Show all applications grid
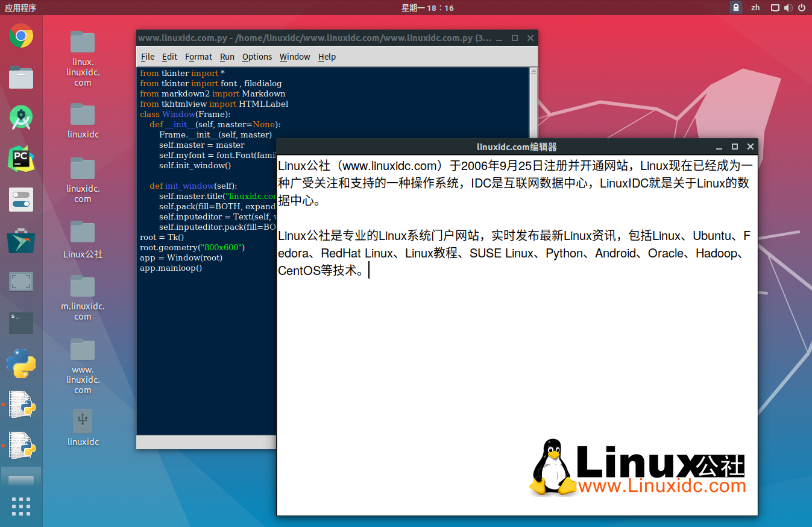This screenshot has height=527, width=812. coord(21,506)
